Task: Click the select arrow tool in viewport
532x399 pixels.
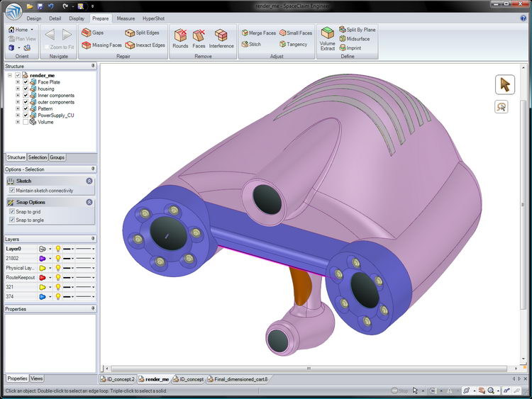Action: tap(504, 84)
